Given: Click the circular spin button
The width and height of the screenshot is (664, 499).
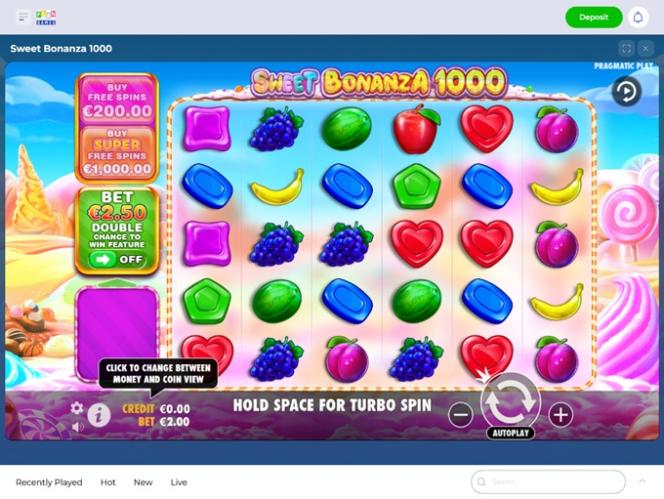Looking at the screenshot, I should (510, 401).
